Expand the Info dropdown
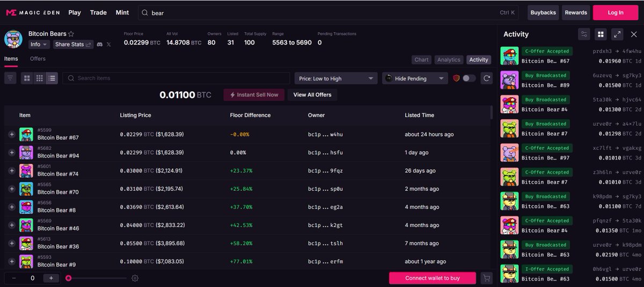 (x=39, y=44)
